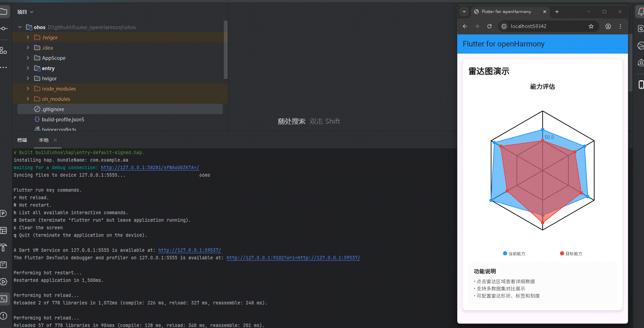Expand the hvigor folder

coord(28,78)
